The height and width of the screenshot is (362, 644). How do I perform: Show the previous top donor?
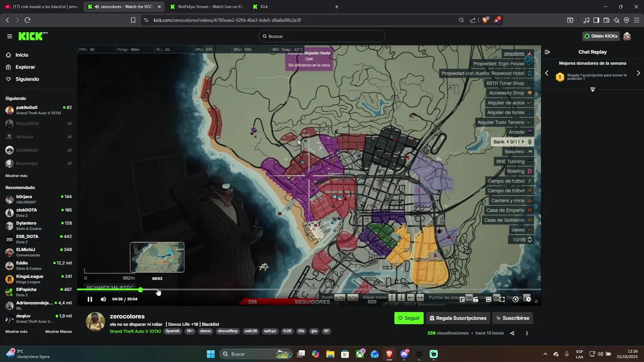547,73
